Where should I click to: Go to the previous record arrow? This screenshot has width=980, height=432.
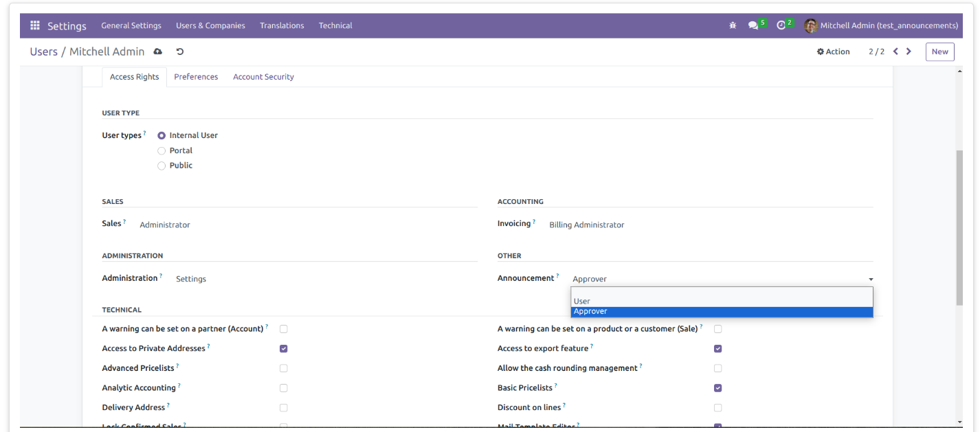click(x=895, y=52)
